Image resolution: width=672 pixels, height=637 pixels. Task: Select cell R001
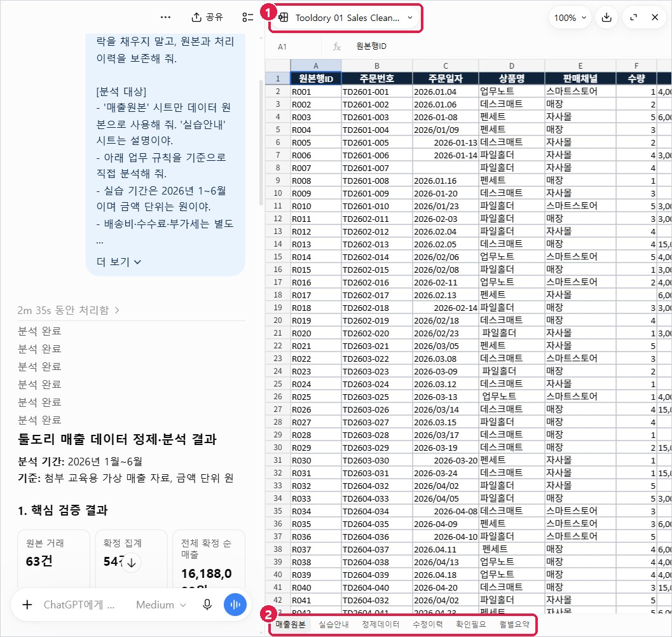tap(316, 92)
